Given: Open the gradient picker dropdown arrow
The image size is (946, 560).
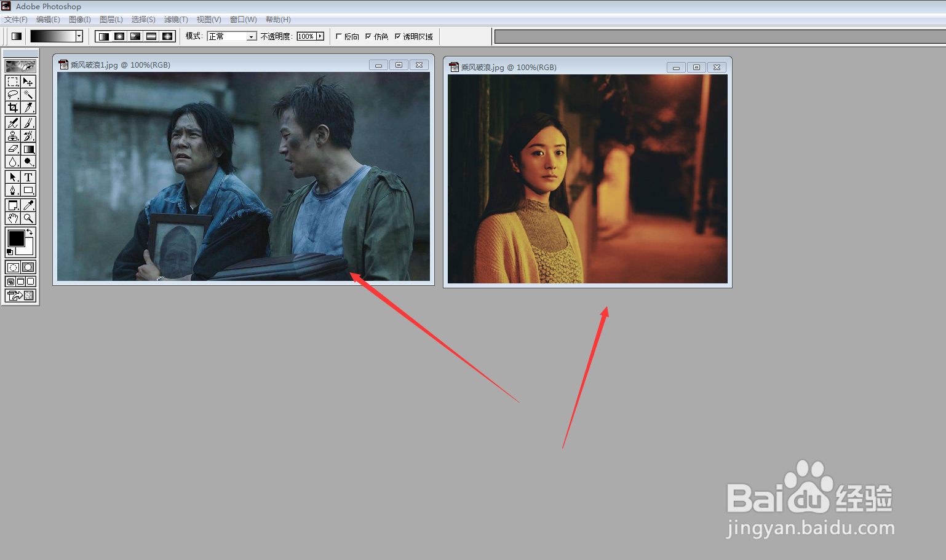Looking at the screenshot, I should click(x=79, y=36).
